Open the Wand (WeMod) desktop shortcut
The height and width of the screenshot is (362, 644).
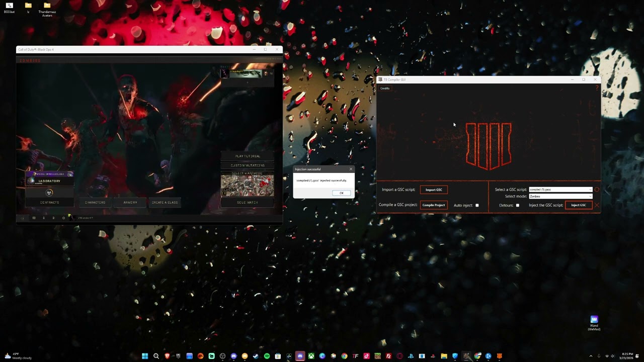click(x=594, y=323)
